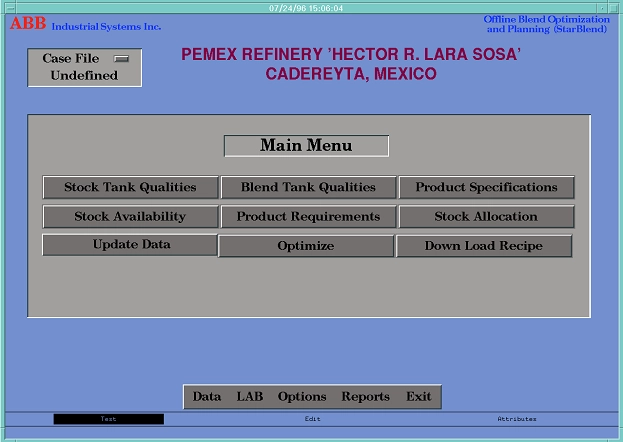Open Product Specifications screen

486,187
